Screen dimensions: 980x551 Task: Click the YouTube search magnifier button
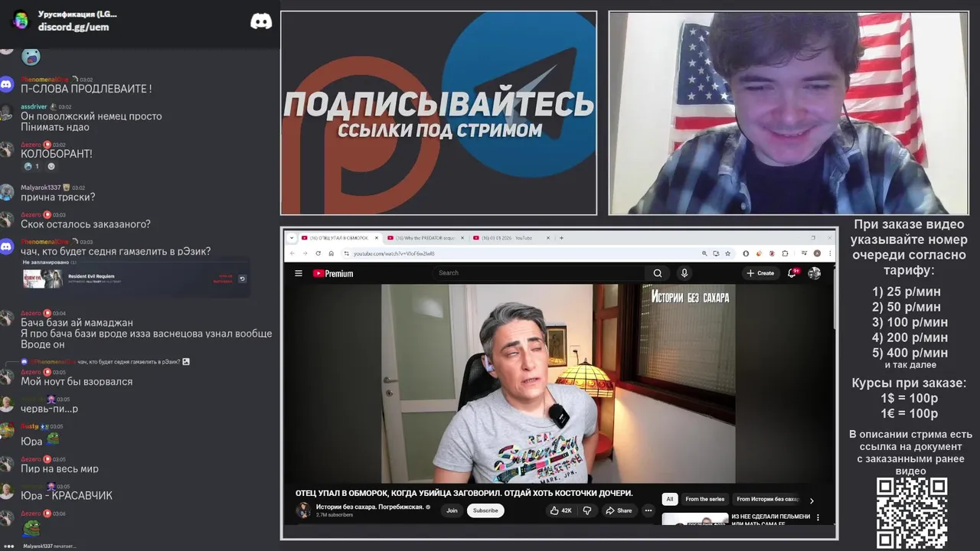click(657, 273)
